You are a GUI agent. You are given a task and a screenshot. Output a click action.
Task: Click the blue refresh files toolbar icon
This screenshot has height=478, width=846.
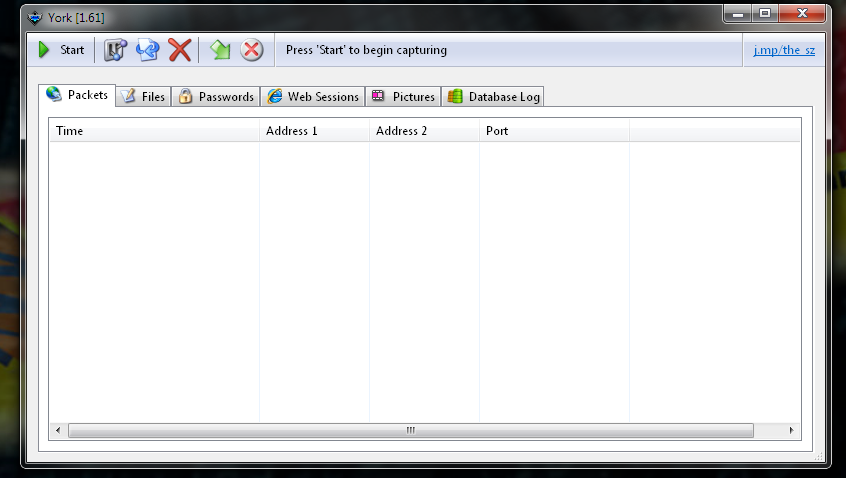[x=147, y=50]
